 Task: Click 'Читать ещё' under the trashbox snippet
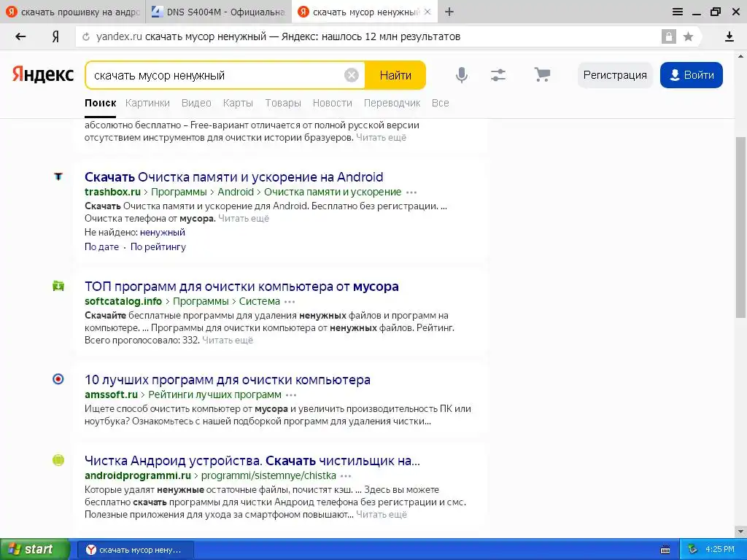tap(244, 219)
